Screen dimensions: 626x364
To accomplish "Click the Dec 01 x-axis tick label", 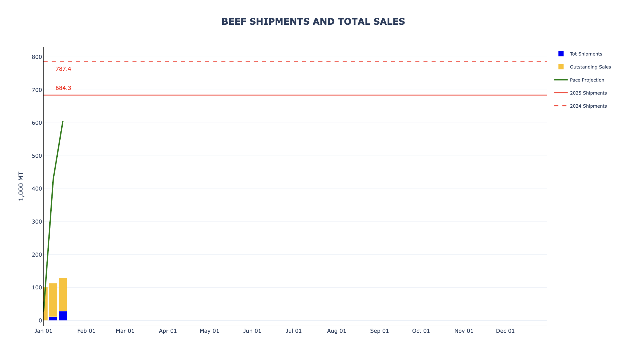I will click(x=505, y=331).
